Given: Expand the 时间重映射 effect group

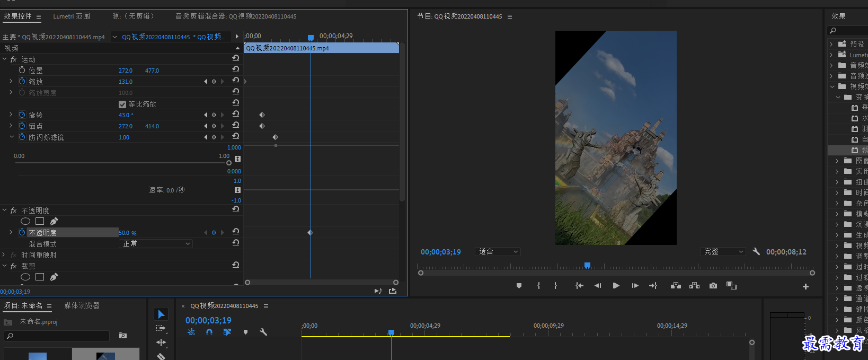Looking at the screenshot, I should coord(5,255).
